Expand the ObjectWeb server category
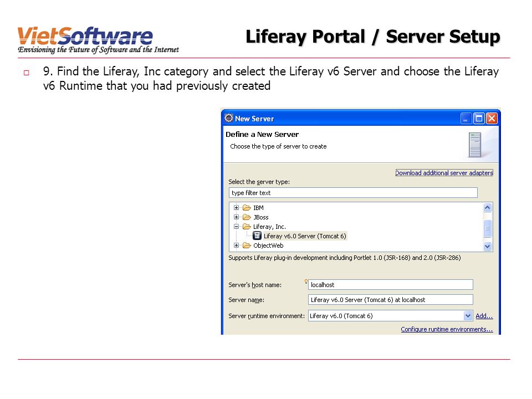This screenshot has height=399, width=532. (236, 245)
